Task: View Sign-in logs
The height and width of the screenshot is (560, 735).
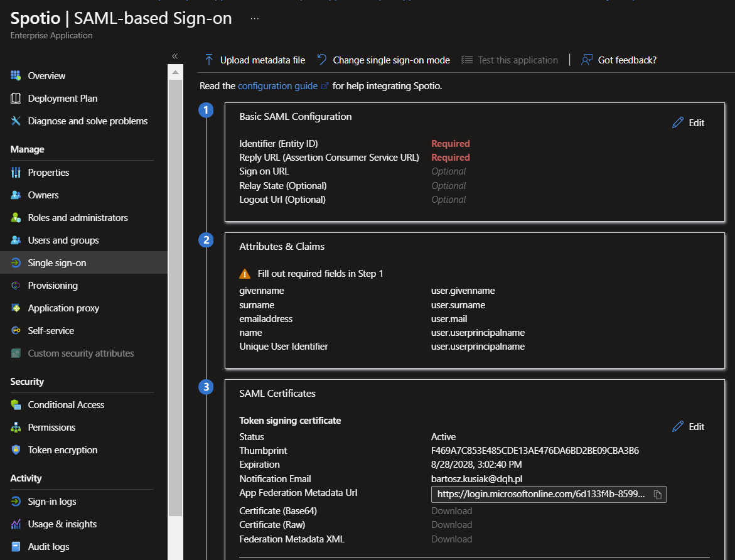Action: point(52,501)
